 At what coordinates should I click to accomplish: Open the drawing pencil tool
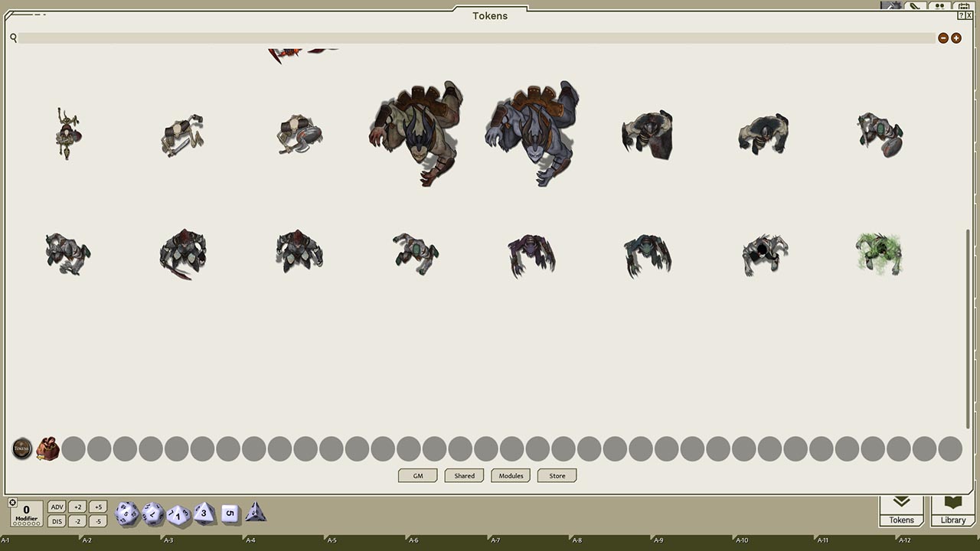coord(914,5)
